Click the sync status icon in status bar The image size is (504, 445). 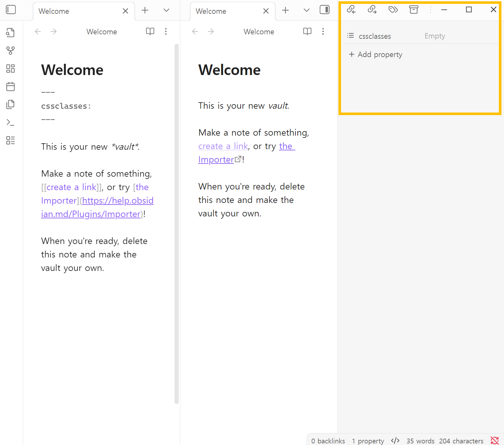pos(494,441)
